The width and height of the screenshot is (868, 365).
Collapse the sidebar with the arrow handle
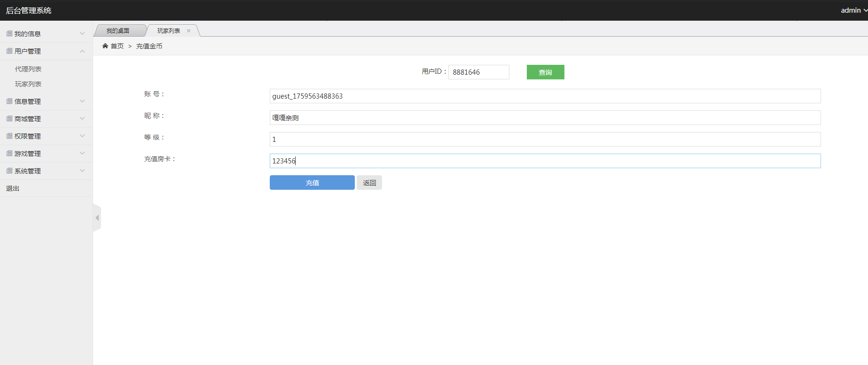[x=97, y=218]
